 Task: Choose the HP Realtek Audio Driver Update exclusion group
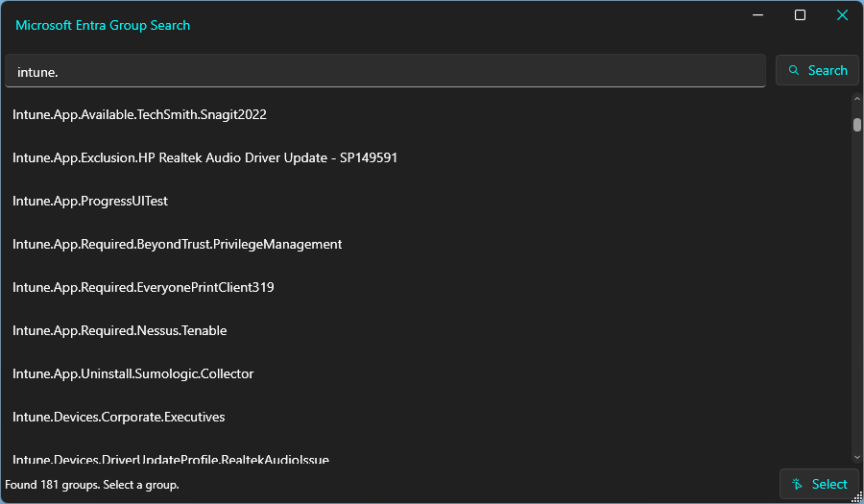click(204, 157)
